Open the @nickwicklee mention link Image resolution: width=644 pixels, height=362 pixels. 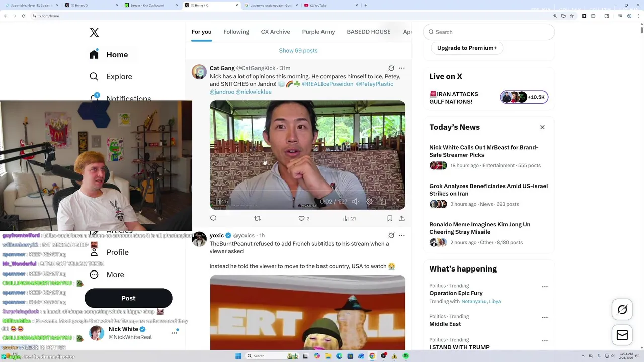(x=254, y=92)
